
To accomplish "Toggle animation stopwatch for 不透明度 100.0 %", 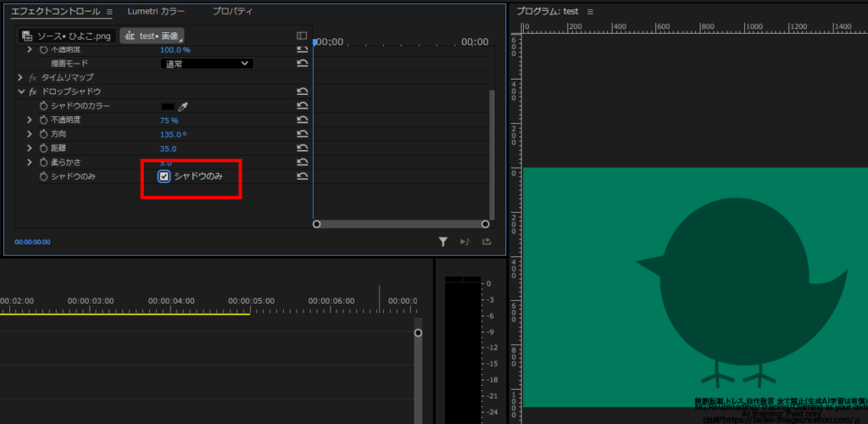I will [44, 50].
